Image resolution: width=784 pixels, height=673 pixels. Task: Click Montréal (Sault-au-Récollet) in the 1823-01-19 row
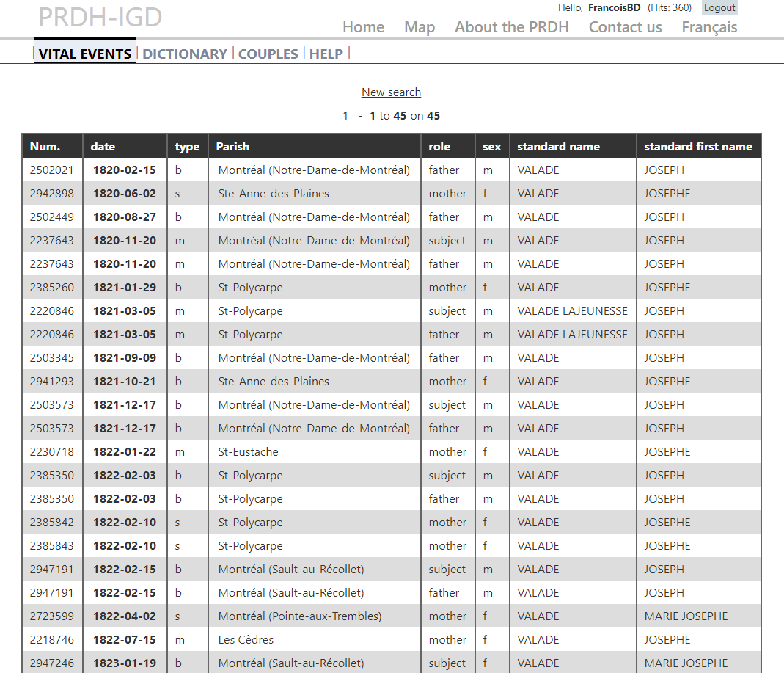coord(291,663)
